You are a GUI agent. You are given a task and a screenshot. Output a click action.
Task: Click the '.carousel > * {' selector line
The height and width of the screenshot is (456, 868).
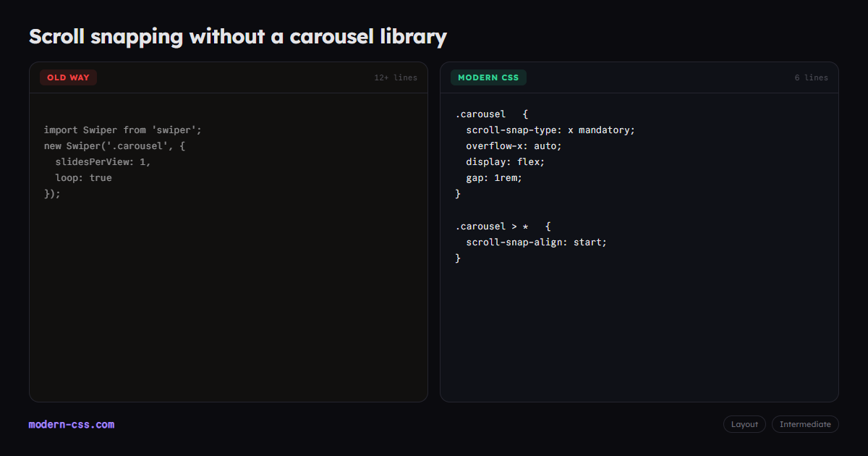click(503, 227)
